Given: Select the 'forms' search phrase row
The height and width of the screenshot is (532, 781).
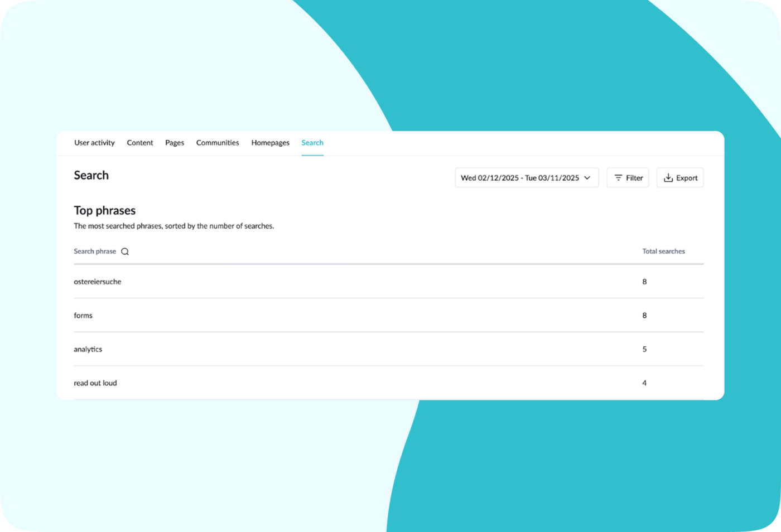Looking at the screenshot, I should [x=388, y=316].
